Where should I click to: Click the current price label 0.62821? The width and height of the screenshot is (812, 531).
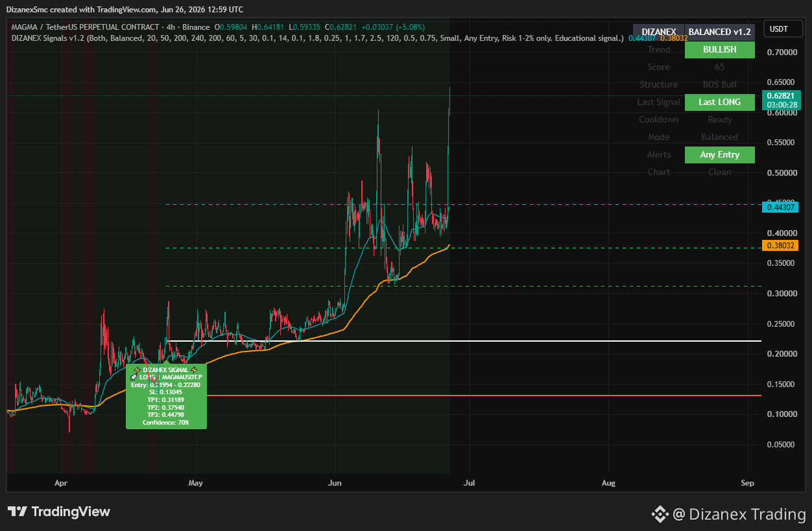[x=780, y=95]
